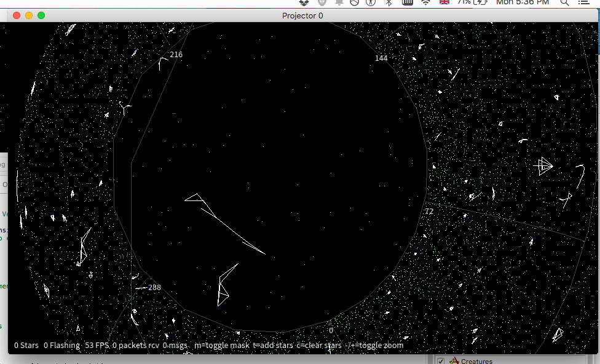Click the Wi-Fi status icon
Viewport: 600px width, 364px height.
pyautogui.click(x=425, y=2)
